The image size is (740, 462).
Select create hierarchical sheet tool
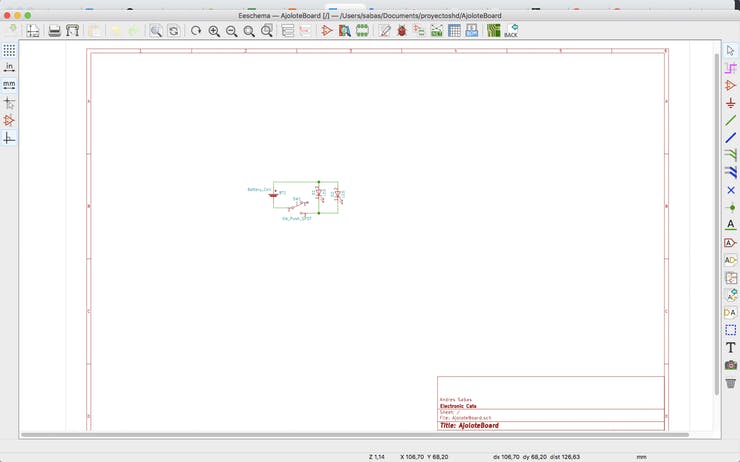[x=731, y=278]
